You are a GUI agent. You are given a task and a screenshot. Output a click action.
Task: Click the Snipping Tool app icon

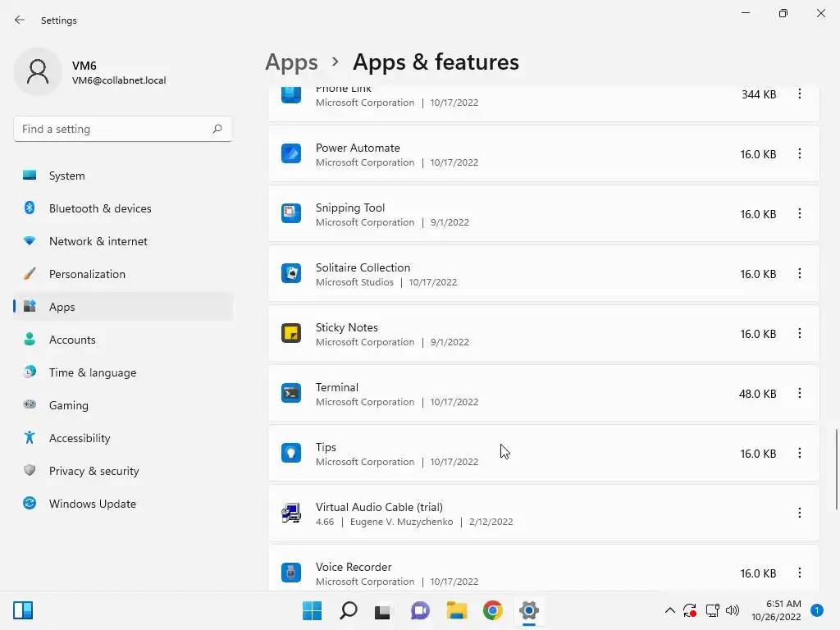point(290,214)
